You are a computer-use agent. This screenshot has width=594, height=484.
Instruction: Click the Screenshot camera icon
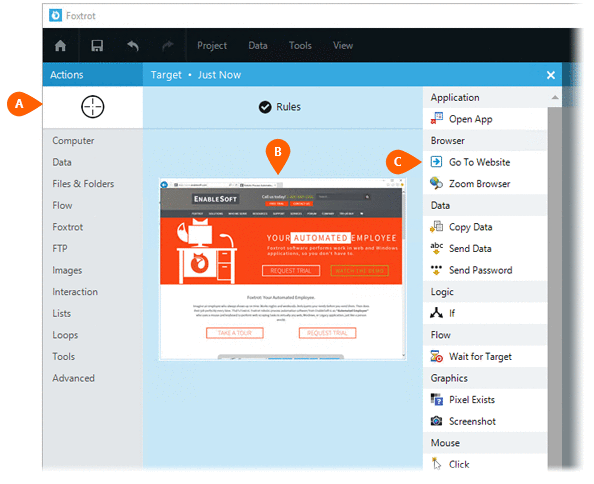[x=436, y=421]
